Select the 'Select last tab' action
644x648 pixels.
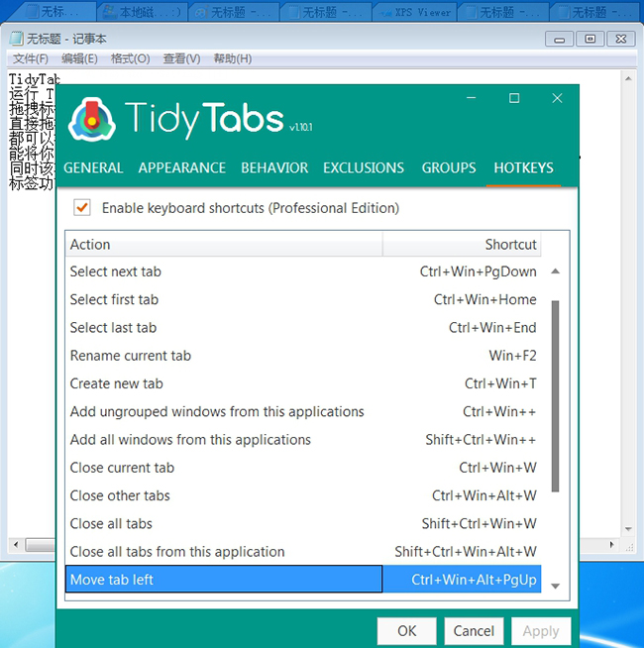pos(303,328)
